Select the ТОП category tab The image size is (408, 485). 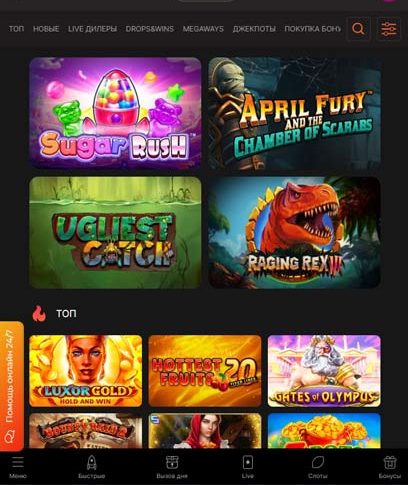coord(16,29)
